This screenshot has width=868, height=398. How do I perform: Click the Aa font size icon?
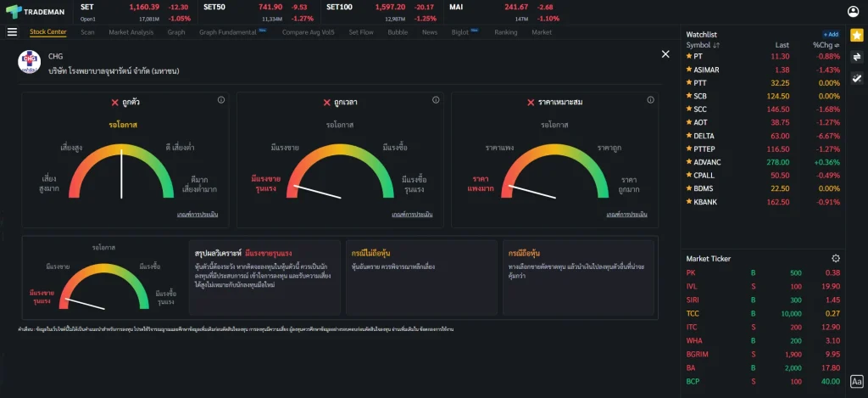856,382
